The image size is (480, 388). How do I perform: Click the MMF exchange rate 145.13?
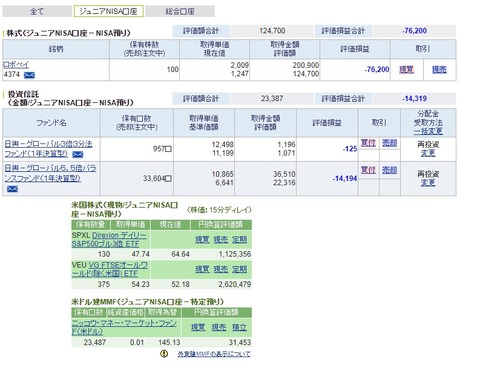pyautogui.click(x=169, y=342)
